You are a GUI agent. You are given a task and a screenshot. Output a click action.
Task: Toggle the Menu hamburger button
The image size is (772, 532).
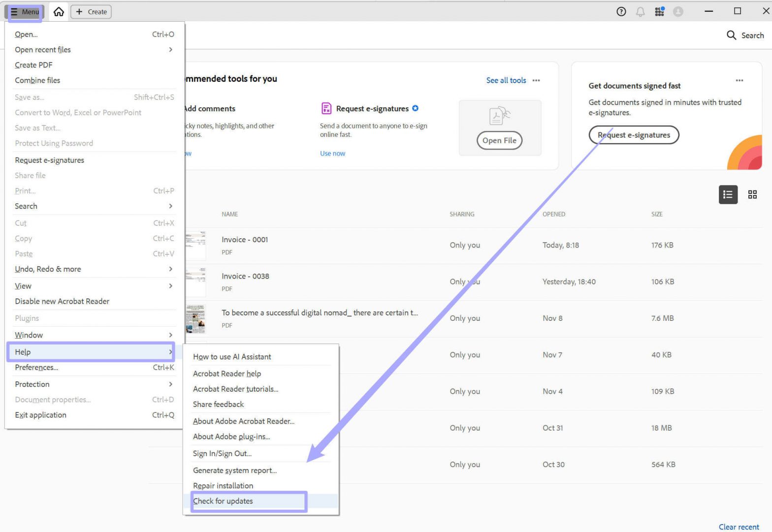pos(25,12)
